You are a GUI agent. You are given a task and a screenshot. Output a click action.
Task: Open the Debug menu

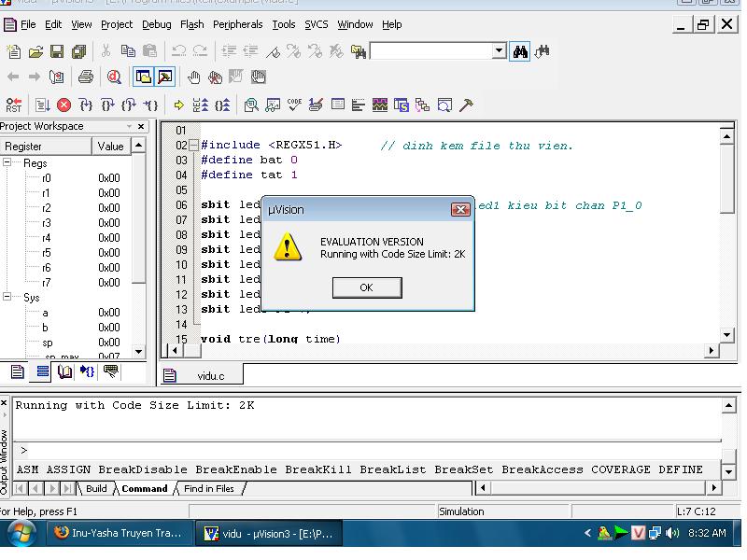pos(156,24)
